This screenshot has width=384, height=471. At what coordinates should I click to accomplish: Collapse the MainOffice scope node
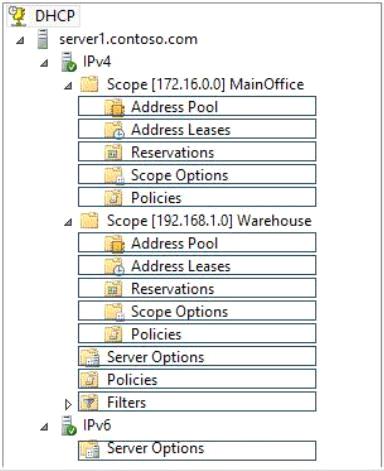68,86
